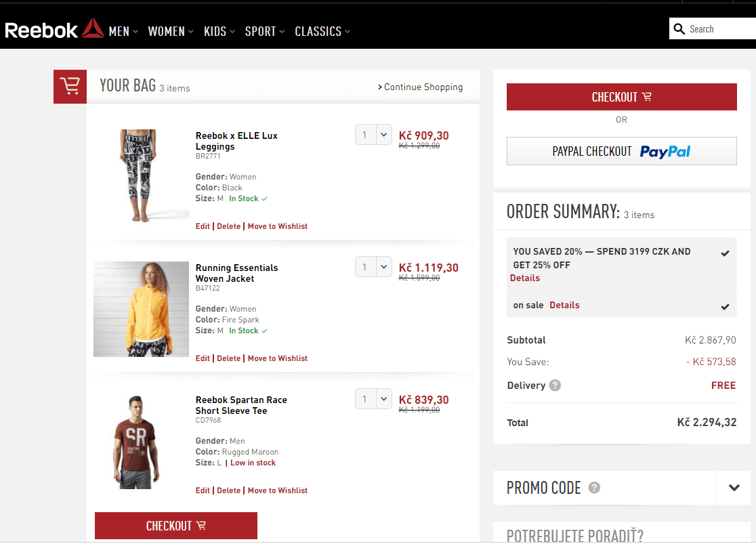Click the red shopping bag icon
The width and height of the screenshot is (756, 544).
[x=70, y=87]
